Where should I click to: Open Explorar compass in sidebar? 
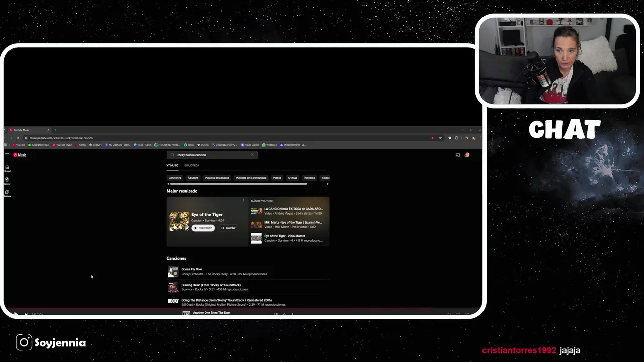(x=7, y=180)
